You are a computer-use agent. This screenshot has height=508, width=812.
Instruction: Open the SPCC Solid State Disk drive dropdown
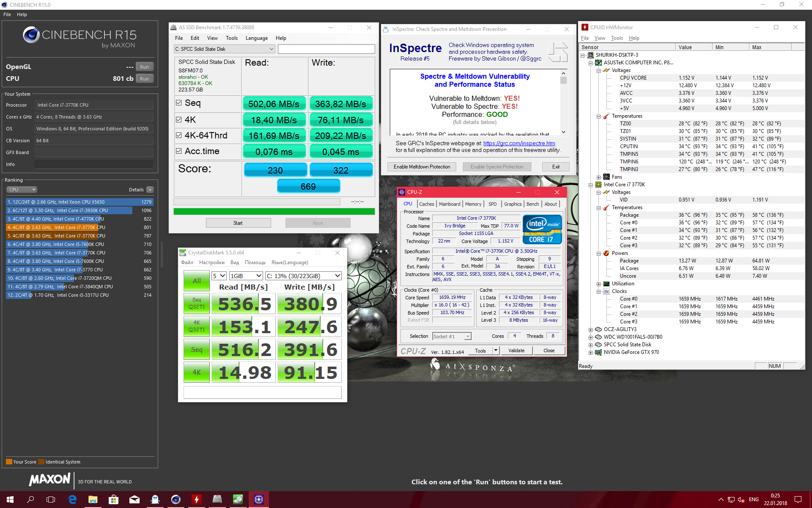tap(271, 49)
